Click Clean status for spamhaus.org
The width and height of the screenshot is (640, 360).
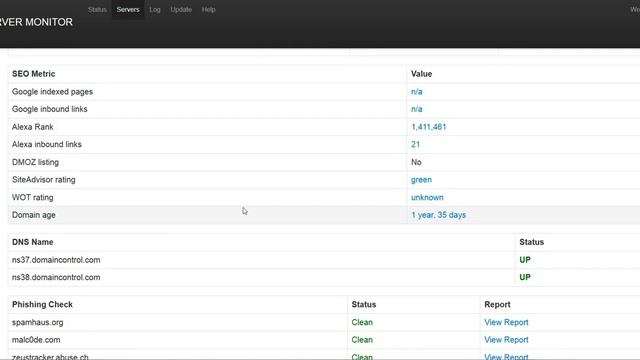pos(362,322)
